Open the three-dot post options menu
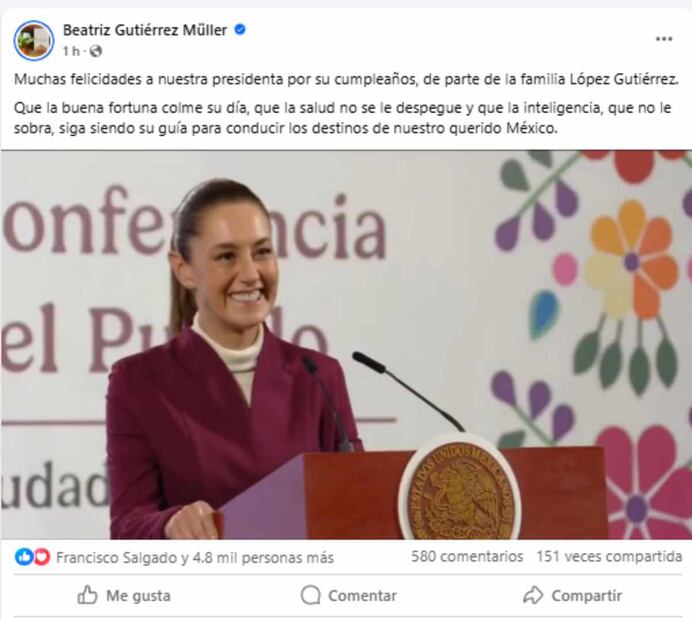 point(663,39)
